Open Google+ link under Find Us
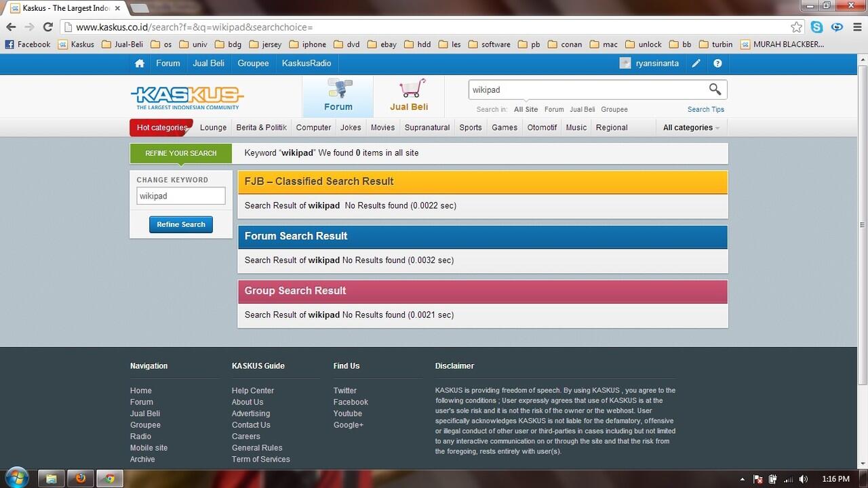Viewport: 868px width, 488px height. (349, 425)
